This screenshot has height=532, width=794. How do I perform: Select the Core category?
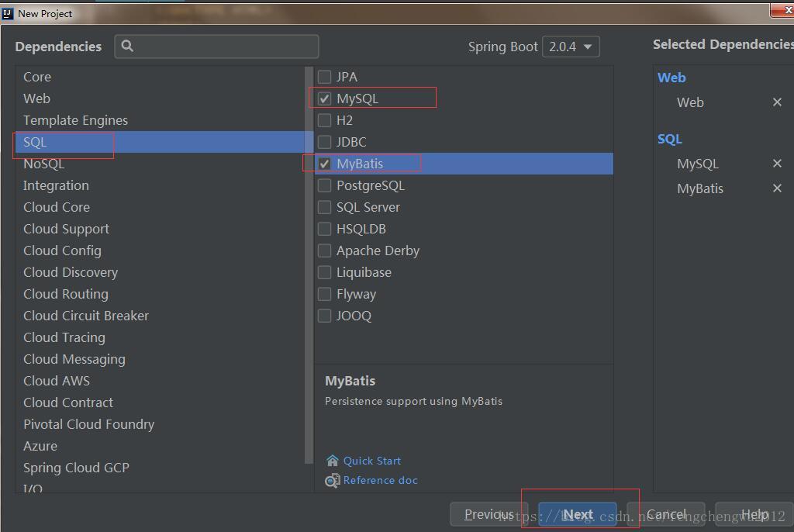pos(160,77)
